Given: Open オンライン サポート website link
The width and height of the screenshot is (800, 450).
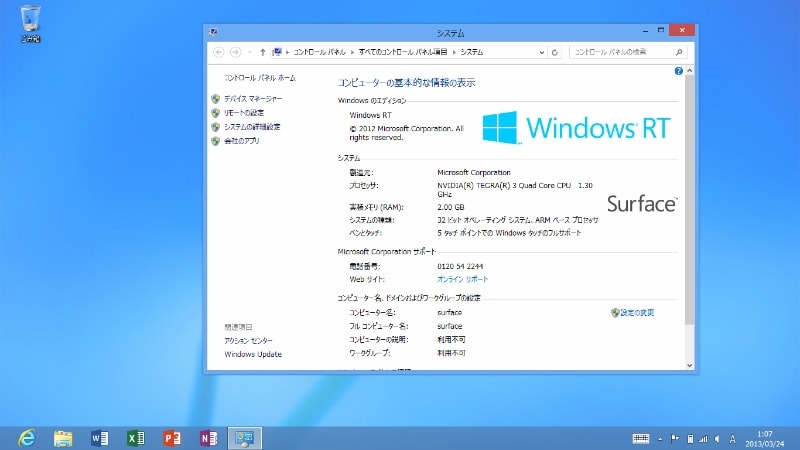Looking at the screenshot, I should point(463,279).
